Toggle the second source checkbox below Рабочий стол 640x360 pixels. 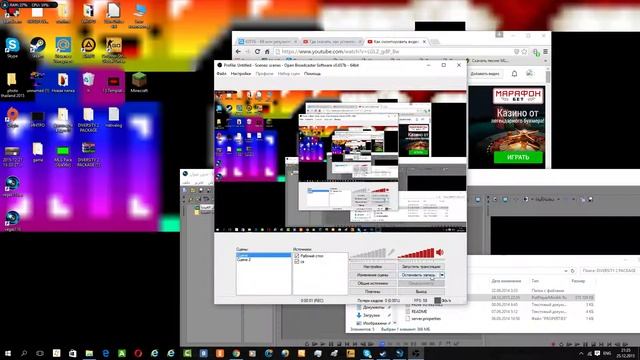tap(297, 261)
